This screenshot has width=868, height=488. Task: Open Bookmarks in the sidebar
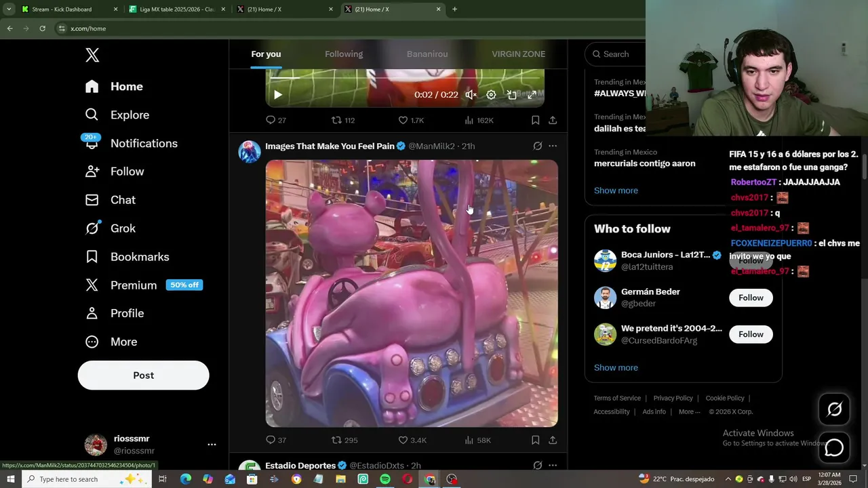pyautogui.click(x=127, y=257)
